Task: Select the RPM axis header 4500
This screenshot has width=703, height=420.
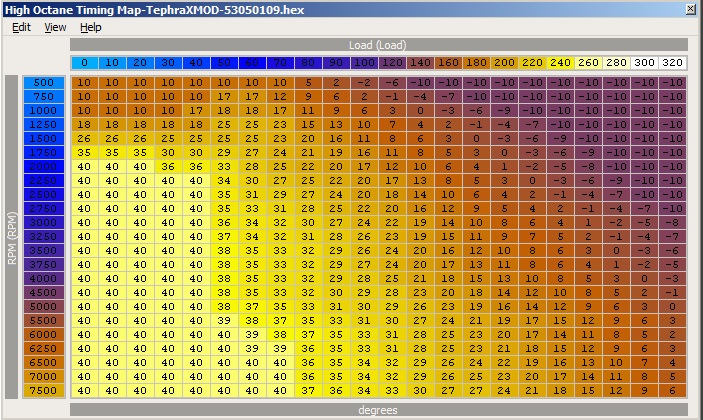Action: (43, 292)
